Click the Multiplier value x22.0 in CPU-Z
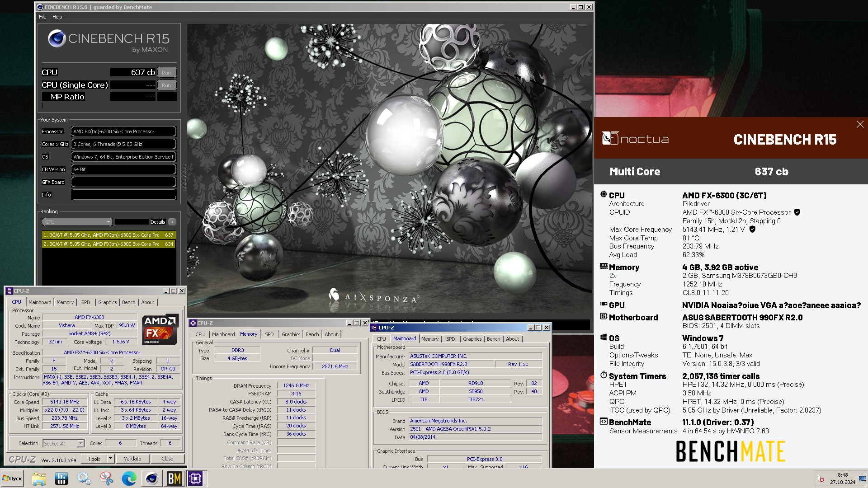Image resolution: width=868 pixels, height=488 pixels. coord(64,410)
